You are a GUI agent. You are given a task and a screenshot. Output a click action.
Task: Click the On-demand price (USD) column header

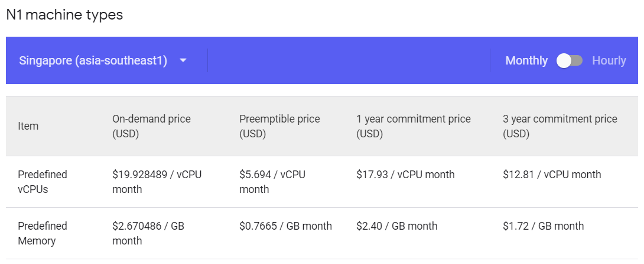[x=152, y=126]
